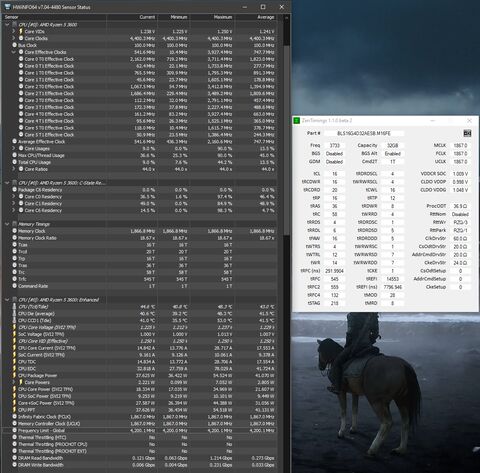480x473 pixels.
Task: Minimize the ZenTimings window
Action: pos(433,121)
